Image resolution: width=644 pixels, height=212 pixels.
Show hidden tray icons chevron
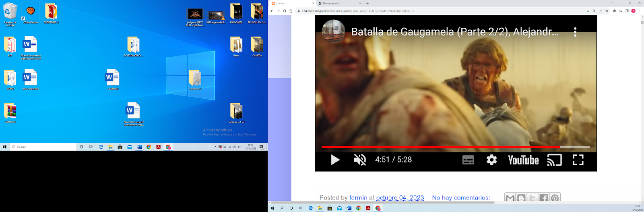pyautogui.click(x=215, y=147)
